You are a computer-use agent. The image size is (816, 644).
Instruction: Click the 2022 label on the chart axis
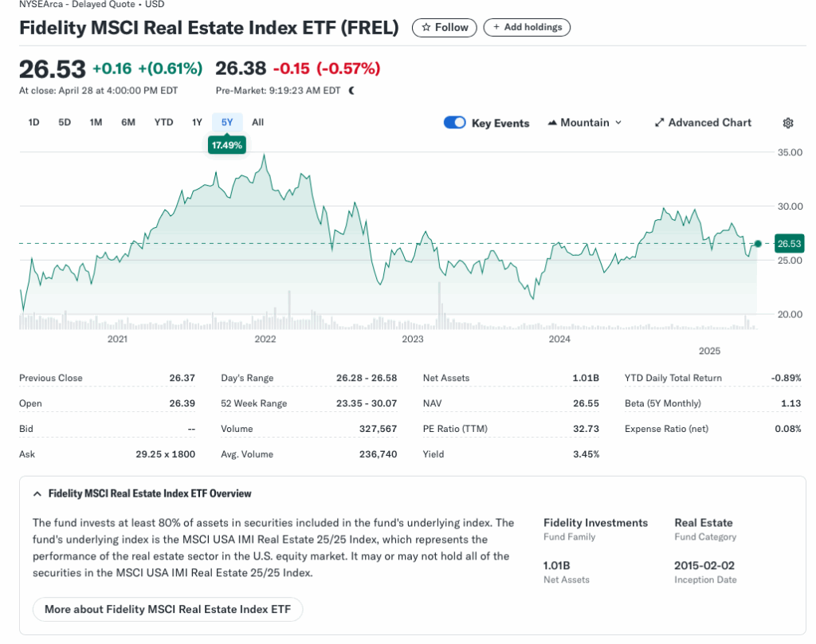(x=265, y=339)
